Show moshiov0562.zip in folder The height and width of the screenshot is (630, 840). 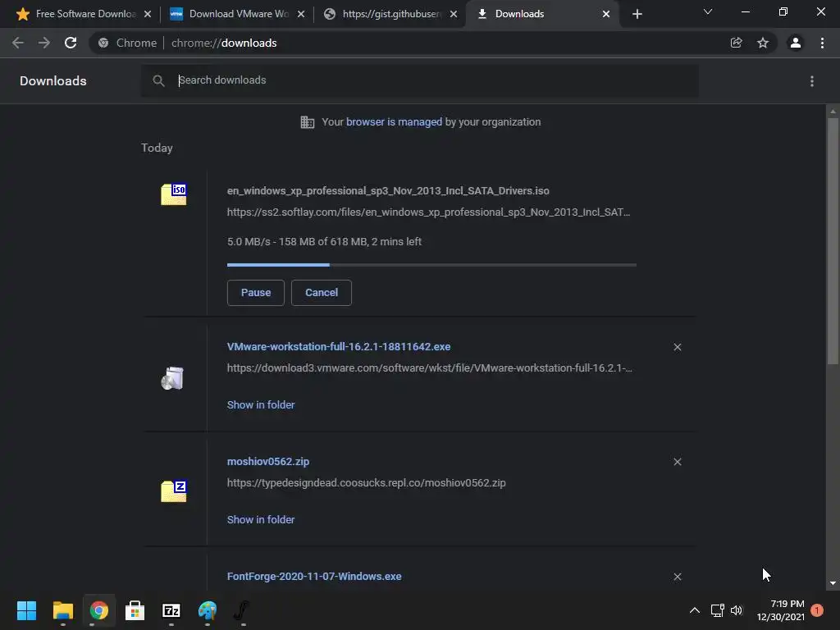[261, 519]
